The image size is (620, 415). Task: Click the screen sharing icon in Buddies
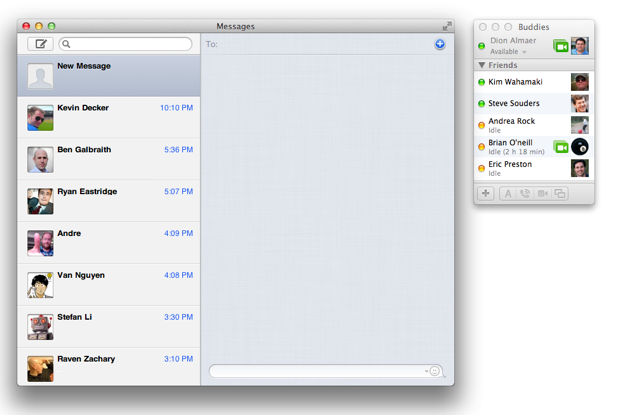561,193
